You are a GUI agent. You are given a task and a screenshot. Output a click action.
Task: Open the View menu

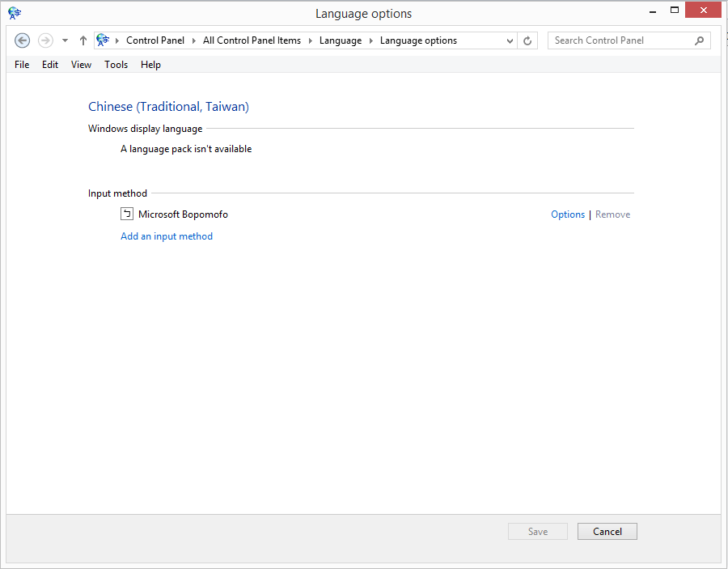[x=81, y=65]
